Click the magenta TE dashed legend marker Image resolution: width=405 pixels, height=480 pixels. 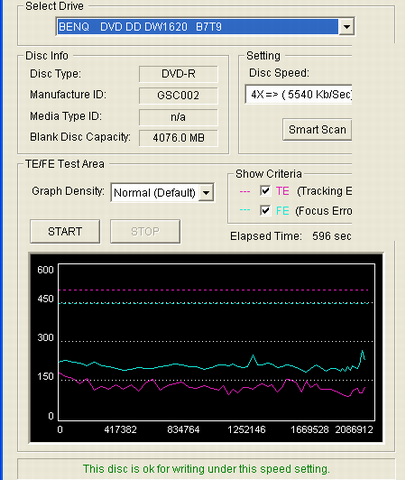click(245, 191)
